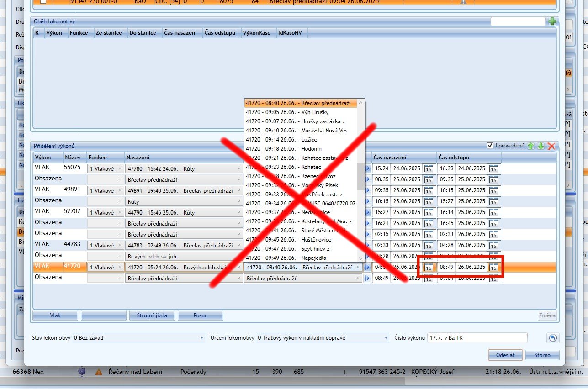The image size is (588, 389).
Task: Click the green down arrow to move row down
Action: [540, 146]
